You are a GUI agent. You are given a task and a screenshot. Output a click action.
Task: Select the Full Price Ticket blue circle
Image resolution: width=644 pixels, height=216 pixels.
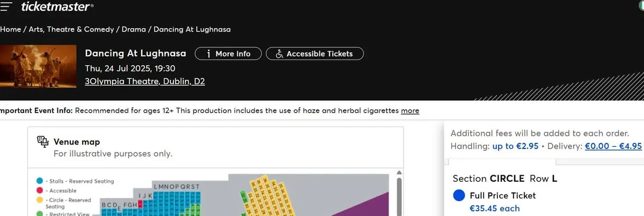pyautogui.click(x=458, y=196)
